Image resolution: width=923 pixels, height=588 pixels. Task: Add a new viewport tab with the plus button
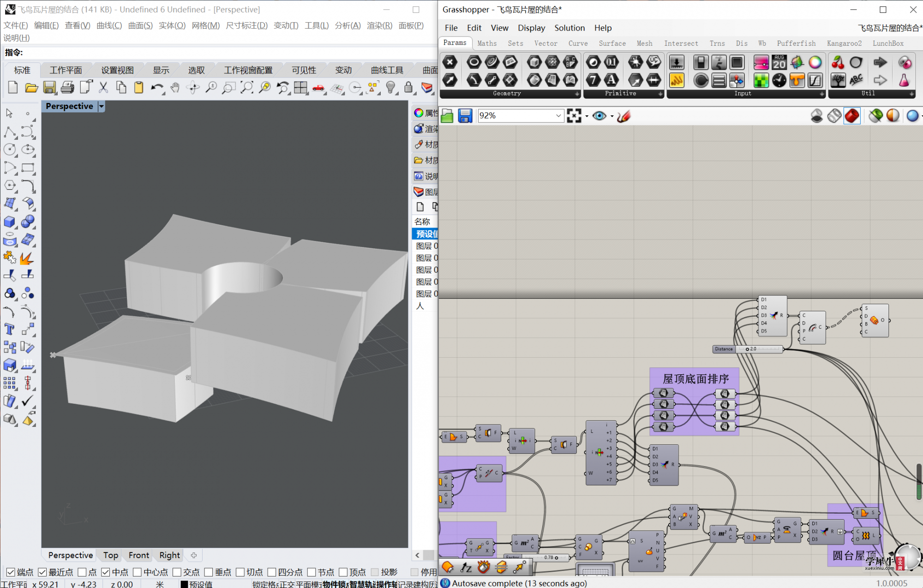click(x=194, y=555)
